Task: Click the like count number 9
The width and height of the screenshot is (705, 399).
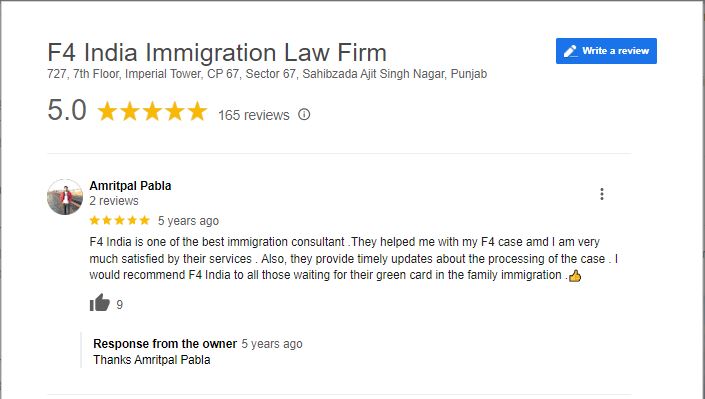Action: coord(119,305)
